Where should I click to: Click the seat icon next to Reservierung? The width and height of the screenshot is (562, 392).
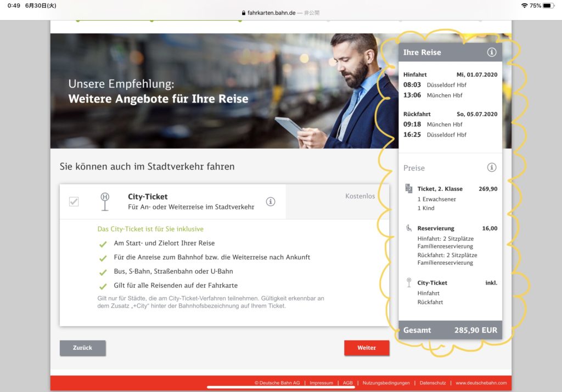tap(408, 228)
